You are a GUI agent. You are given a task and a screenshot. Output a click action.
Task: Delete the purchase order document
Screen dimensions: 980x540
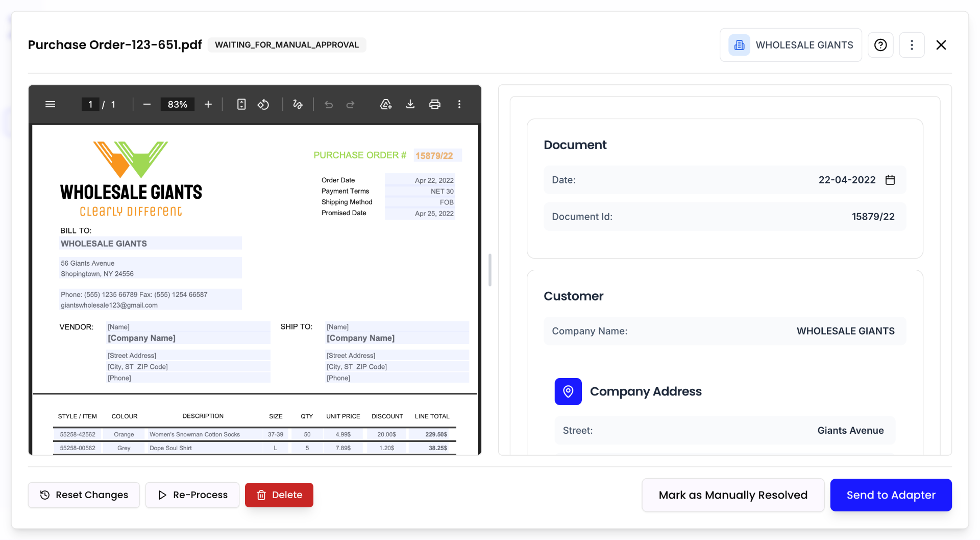click(x=279, y=495)
